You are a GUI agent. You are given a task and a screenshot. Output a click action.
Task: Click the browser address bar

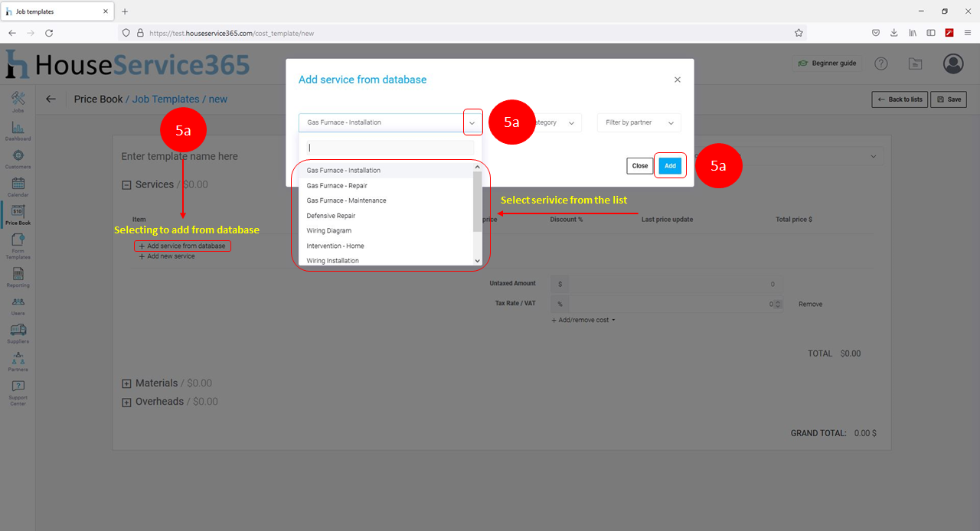click(462, 33)
